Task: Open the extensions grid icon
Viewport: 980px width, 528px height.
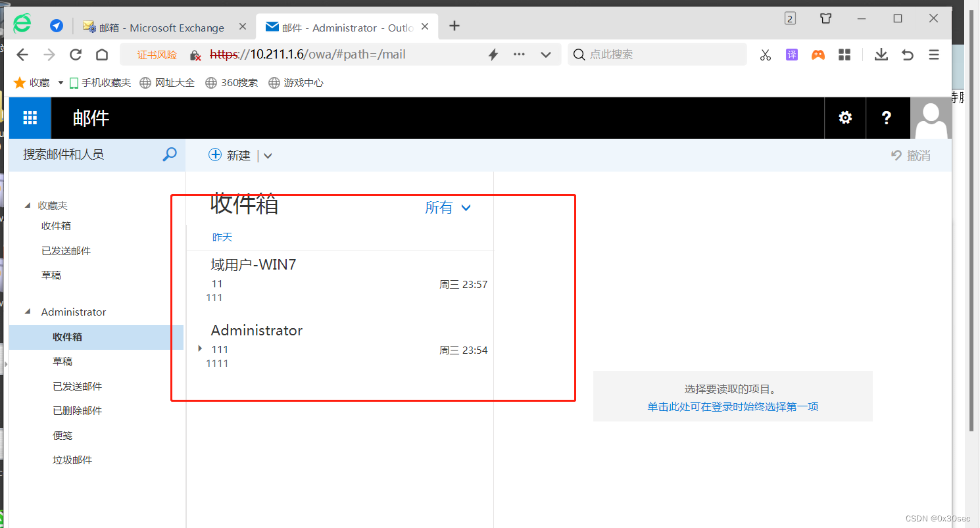Action: point(845,55)
